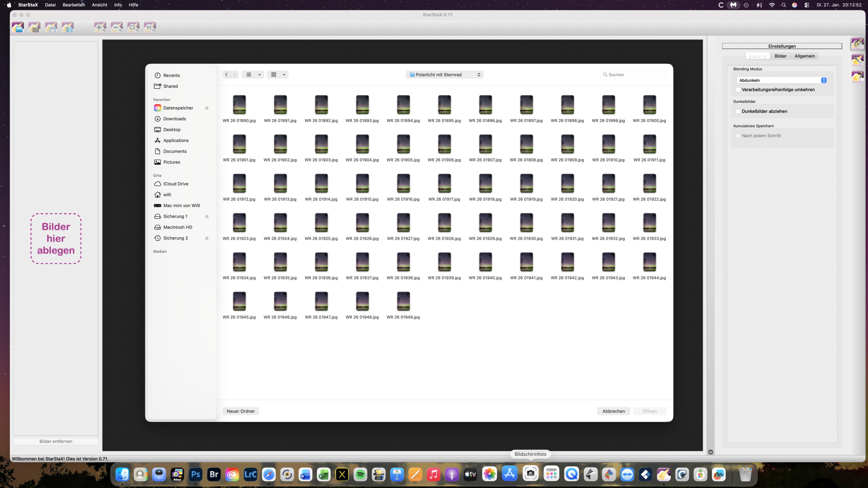Open the Bearbeiten menu

74,5
